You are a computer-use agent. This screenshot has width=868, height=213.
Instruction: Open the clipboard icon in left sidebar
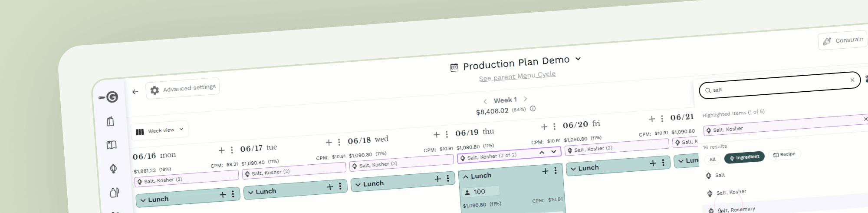tap(110, 121)
